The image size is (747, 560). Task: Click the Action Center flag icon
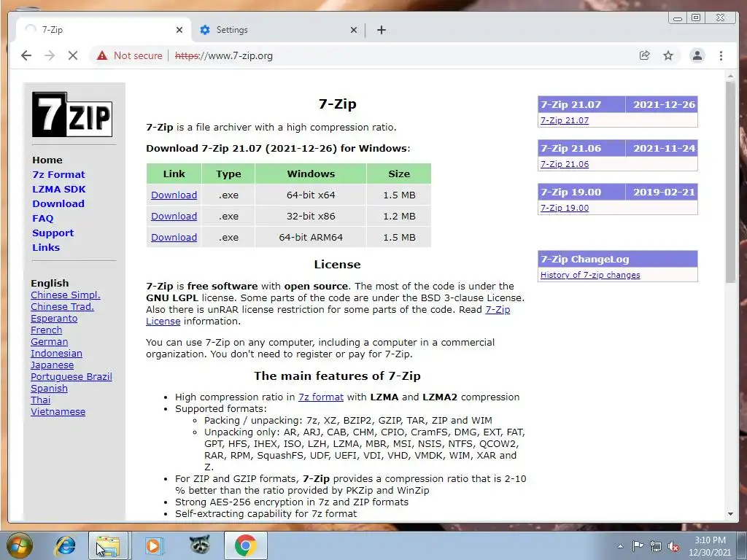pyautogui.click(x=638, y=546)
